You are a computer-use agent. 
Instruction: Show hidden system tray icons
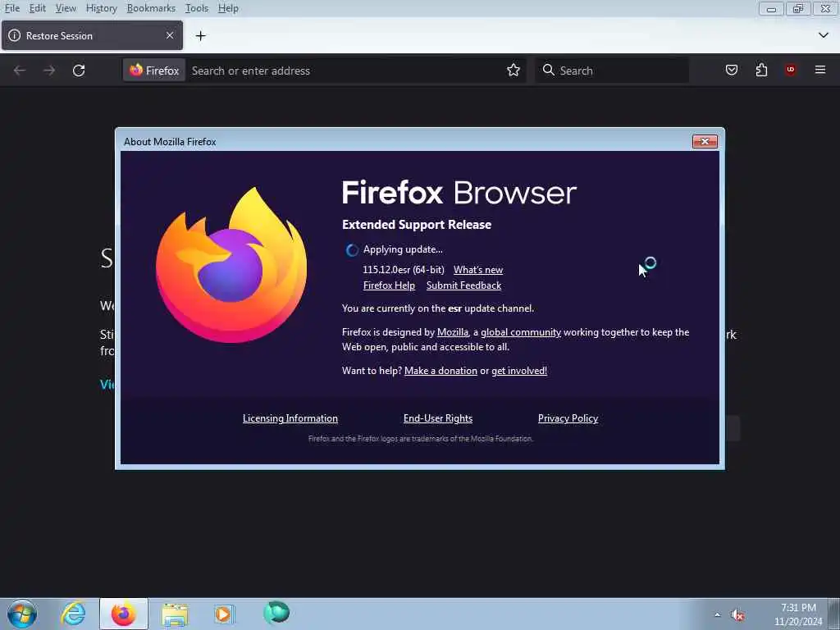tap(717, 615)
